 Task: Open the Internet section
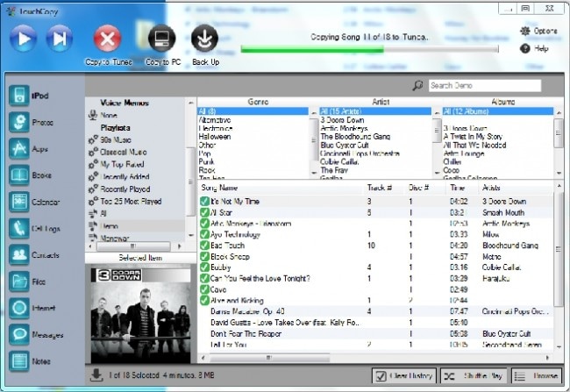click(x=19, y=308)
